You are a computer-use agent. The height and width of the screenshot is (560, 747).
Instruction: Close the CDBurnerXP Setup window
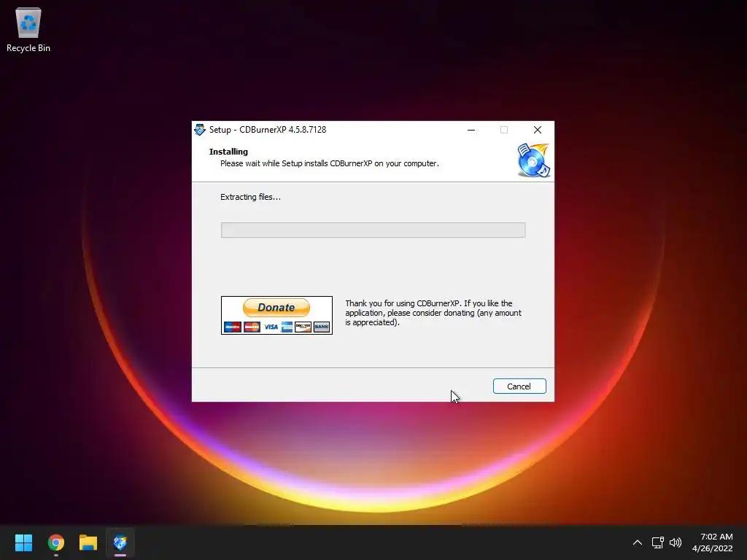click(x=538, y=130)
